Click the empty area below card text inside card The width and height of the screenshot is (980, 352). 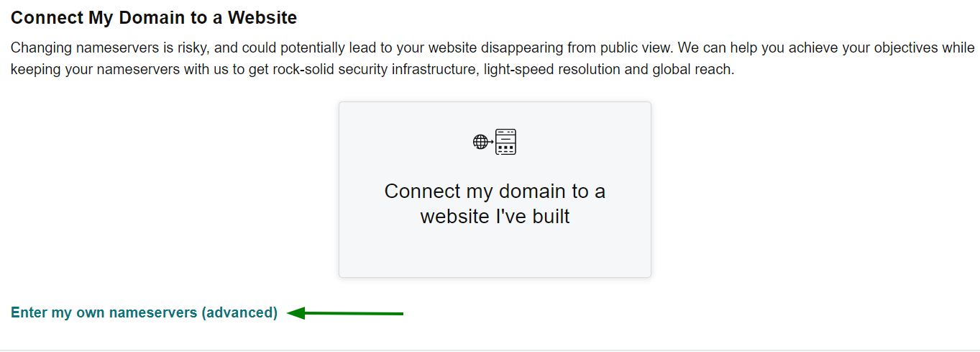click(x=495, y=252)
